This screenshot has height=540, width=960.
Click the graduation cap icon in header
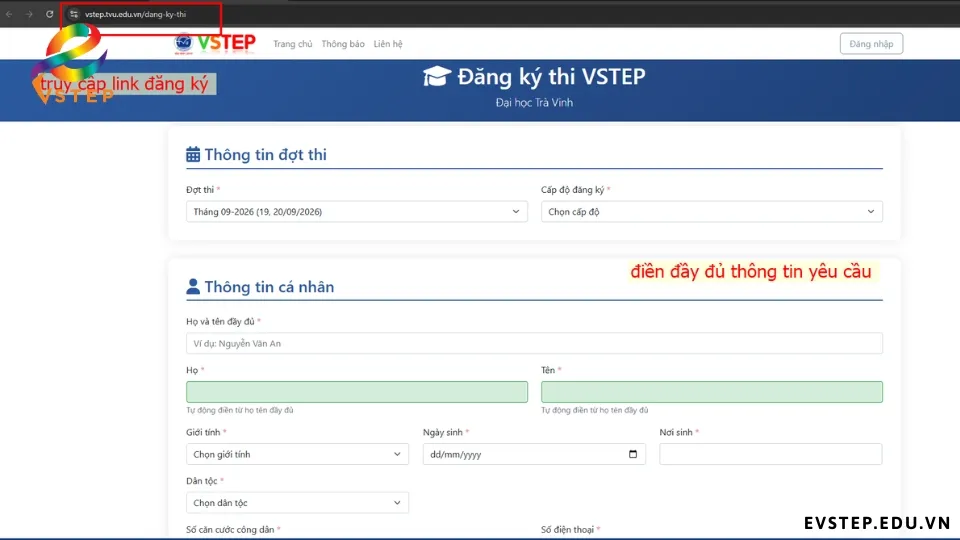pyautogui.click(x=437, y=77)
